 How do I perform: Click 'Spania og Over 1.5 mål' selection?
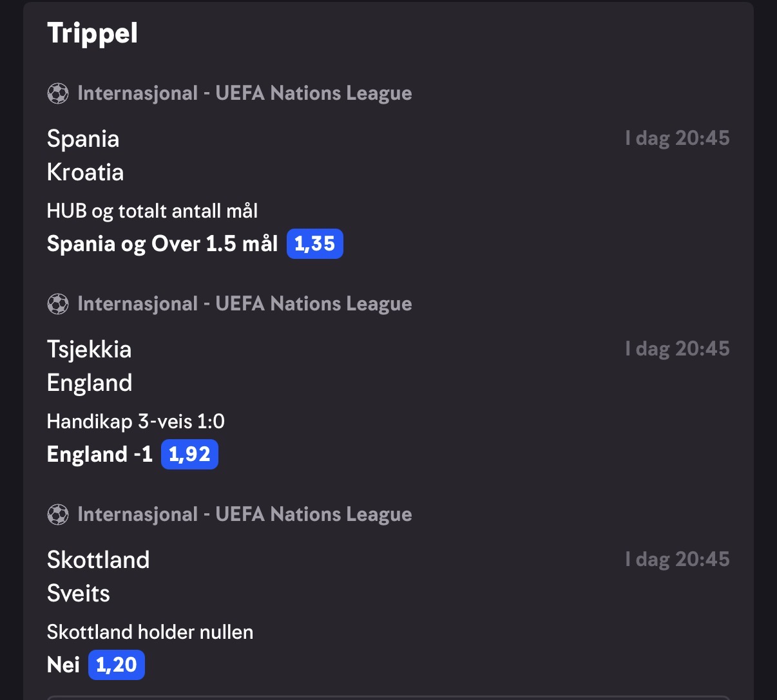(162, 244)
